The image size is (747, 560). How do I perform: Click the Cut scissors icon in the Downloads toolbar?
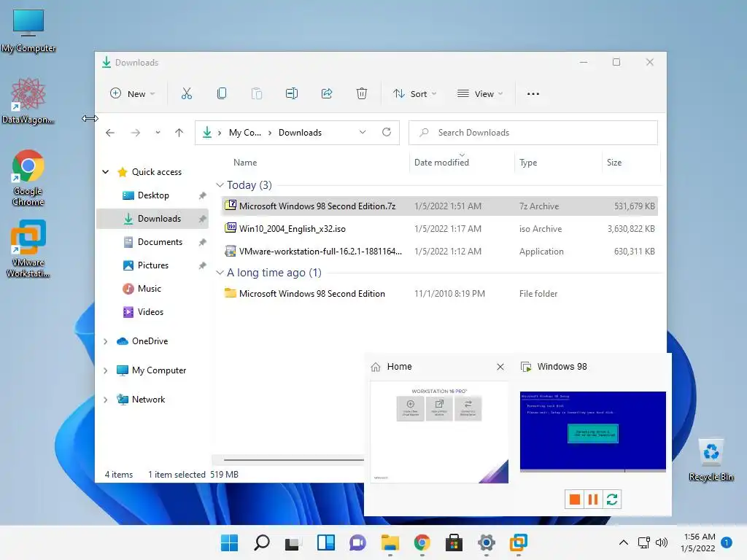coord(186,94)
